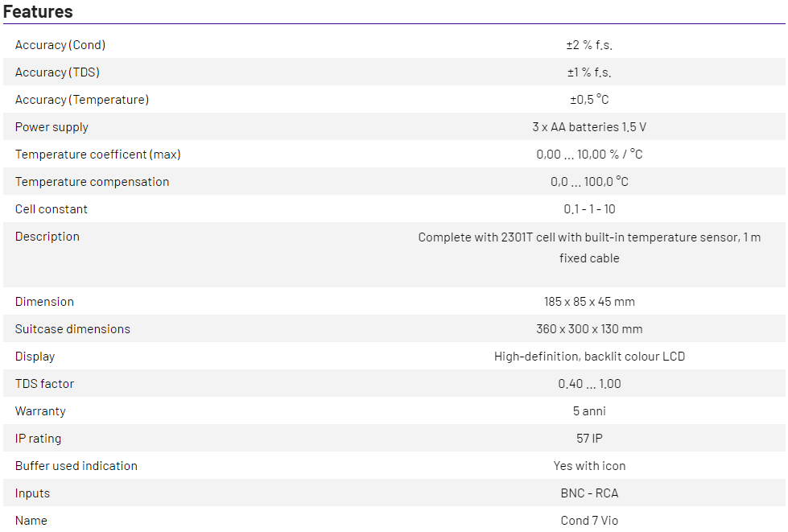This screenshot has width=788, height=532.
Task: Select the Display row label
Action: pos(35,357)
